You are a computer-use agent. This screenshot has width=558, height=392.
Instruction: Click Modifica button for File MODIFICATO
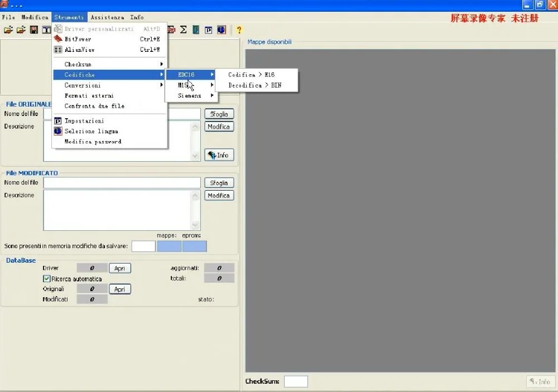click(219, 196)
